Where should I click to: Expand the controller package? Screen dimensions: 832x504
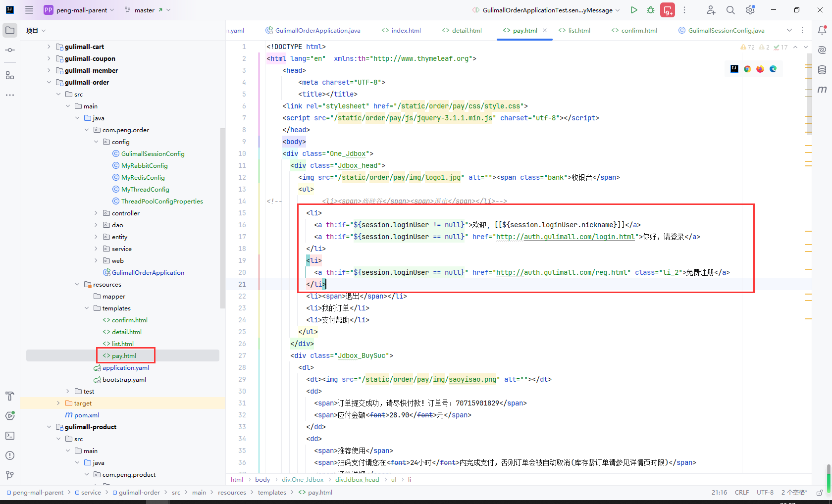[96, 213]
